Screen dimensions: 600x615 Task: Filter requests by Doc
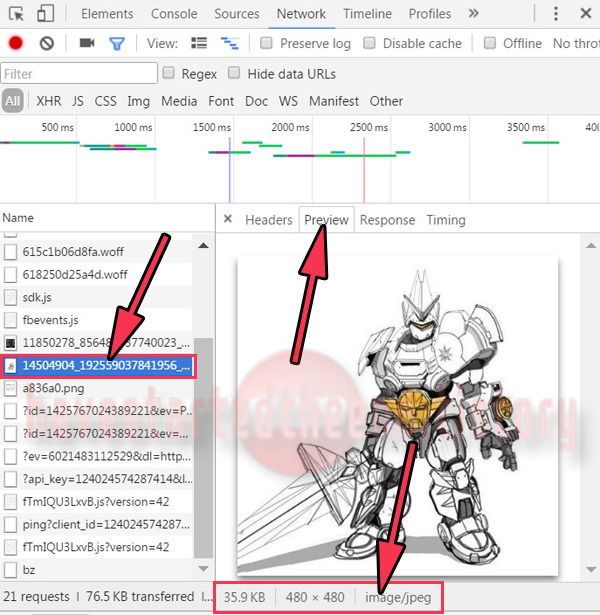tap(256, 101)
